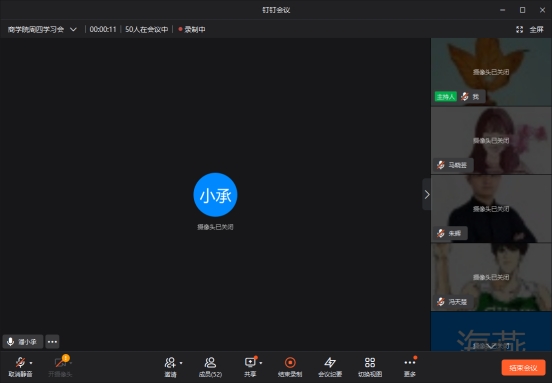Open three-dots menu beside speaker name tag

52,342
